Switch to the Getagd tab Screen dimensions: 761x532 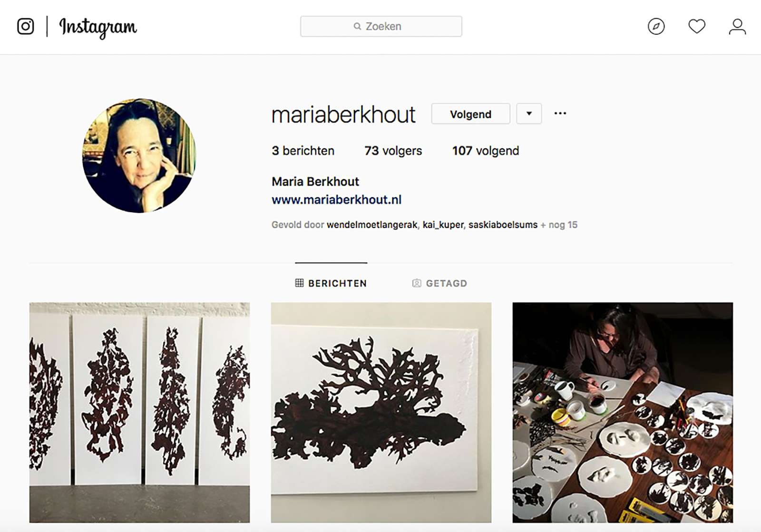[x=439, y=283]
